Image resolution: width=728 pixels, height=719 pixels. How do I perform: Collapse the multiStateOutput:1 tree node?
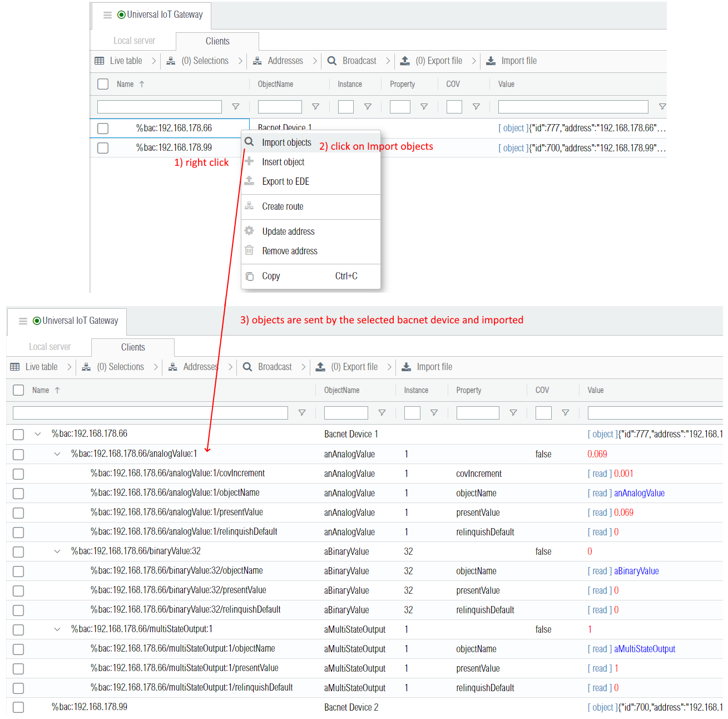(x=57, y=629)
